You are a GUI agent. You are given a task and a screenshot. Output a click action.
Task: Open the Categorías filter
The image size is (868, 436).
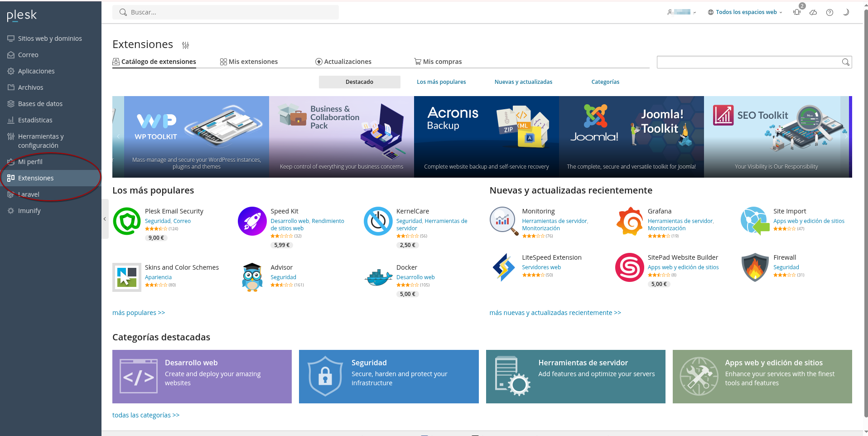[605, 82]
